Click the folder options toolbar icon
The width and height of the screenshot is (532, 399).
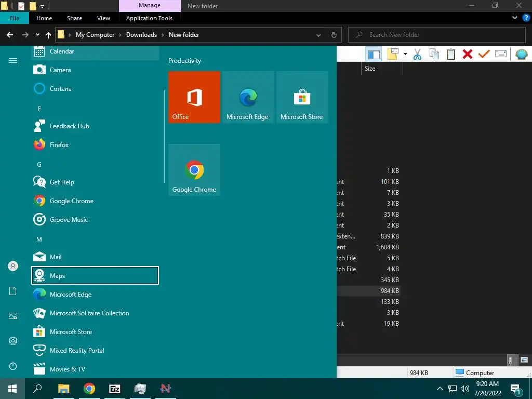393,54
